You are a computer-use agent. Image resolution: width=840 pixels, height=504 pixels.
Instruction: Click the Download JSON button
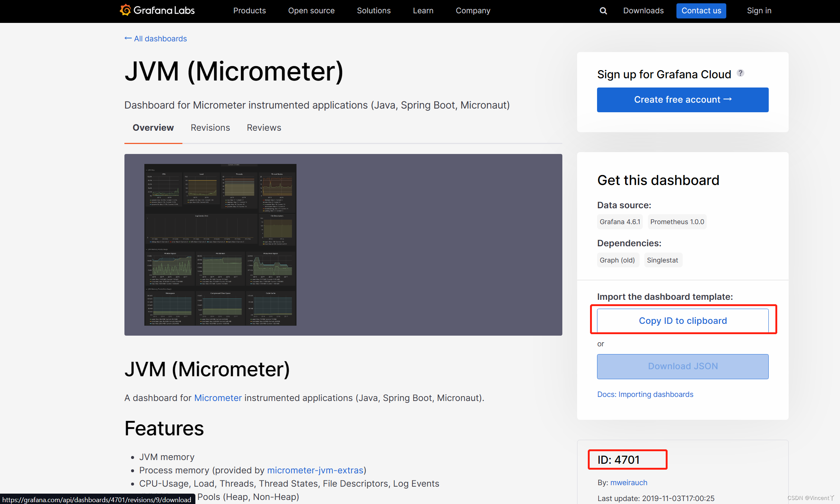tap(683, 366)
